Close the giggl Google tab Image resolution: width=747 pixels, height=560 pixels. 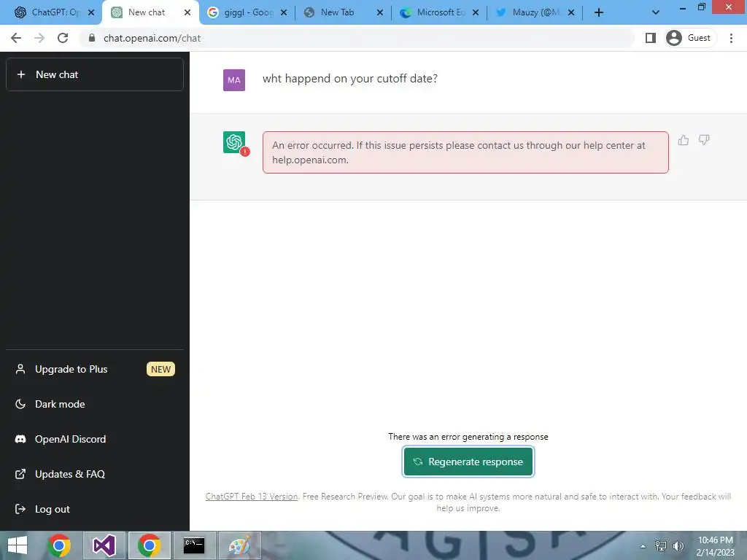tap(284, 13)
